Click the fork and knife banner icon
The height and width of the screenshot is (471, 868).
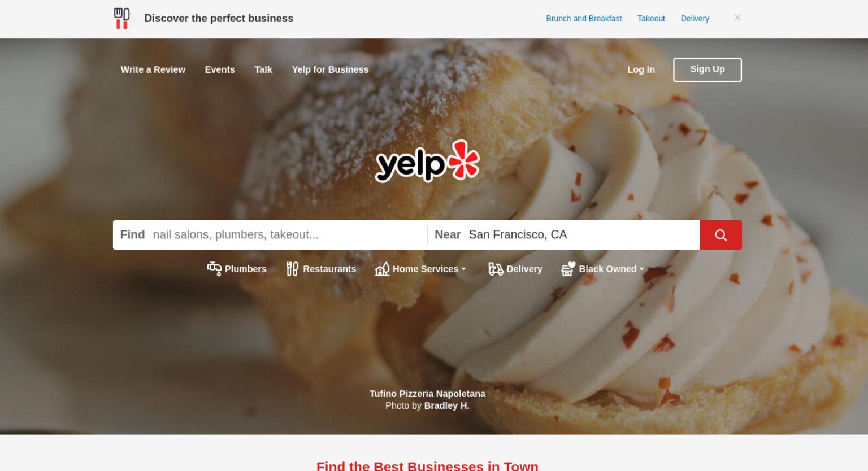coord(122,19)
